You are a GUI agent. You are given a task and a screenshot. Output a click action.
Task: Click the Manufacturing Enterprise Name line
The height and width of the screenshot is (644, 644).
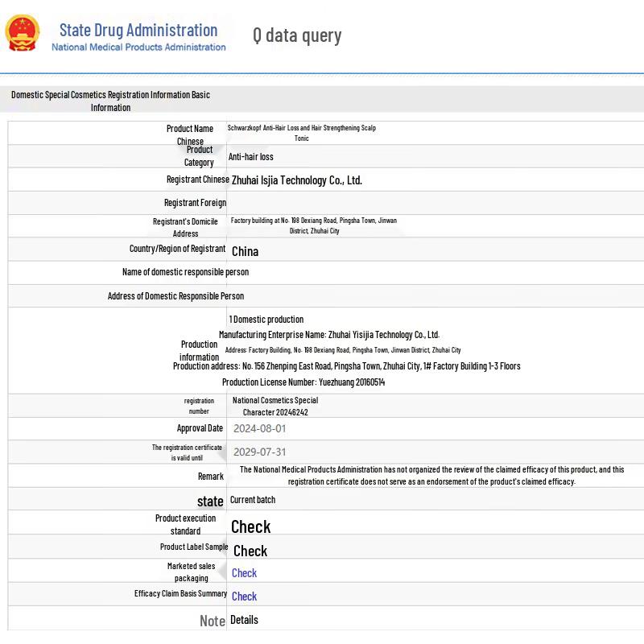point(329,335)
